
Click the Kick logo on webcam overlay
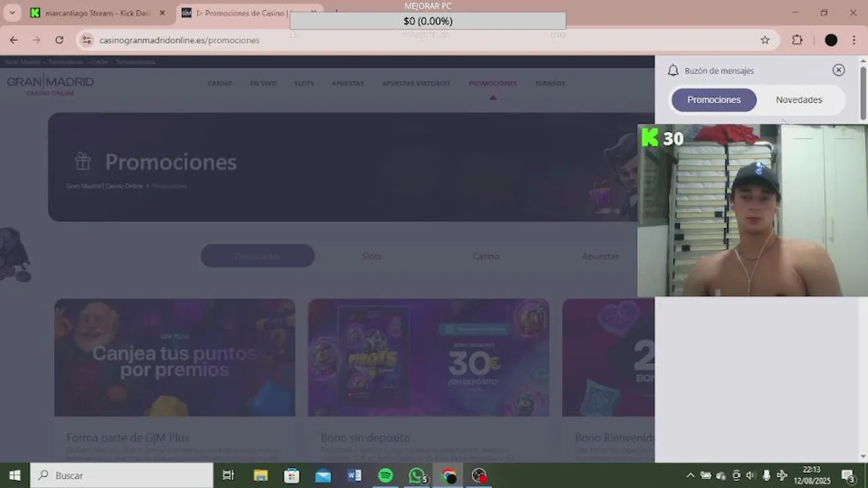[650, 138]
